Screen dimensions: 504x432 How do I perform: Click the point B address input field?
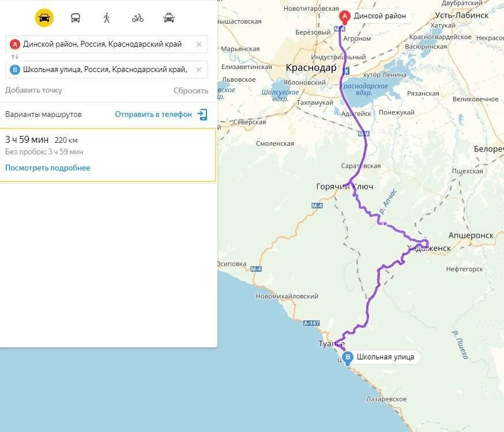pyautogui.click(x=106, y=69)
